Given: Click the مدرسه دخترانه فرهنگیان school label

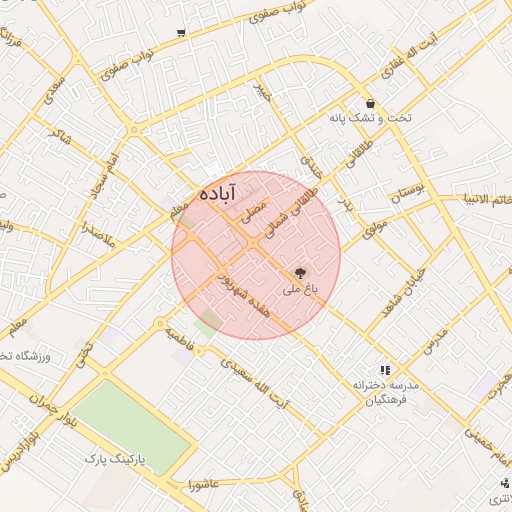Looking at the screenshot, I should pyautogui.click(x=386, y=392).
